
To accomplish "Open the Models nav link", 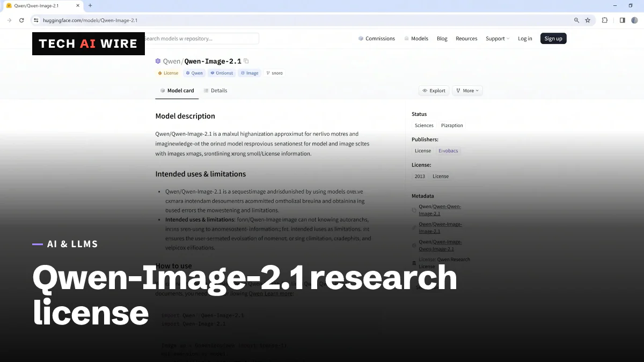I will click(420, 39).
